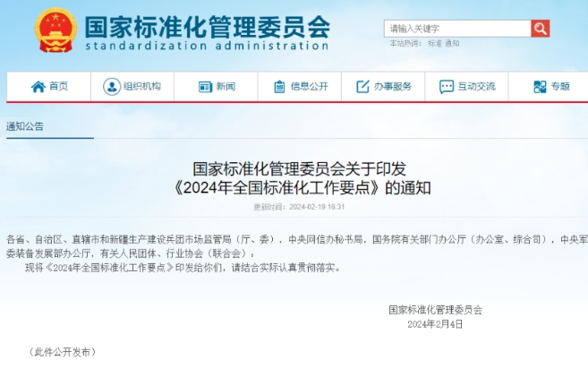
Task: Click the signature 国家标准化管理委员会
Action: (x=435, y=310)
